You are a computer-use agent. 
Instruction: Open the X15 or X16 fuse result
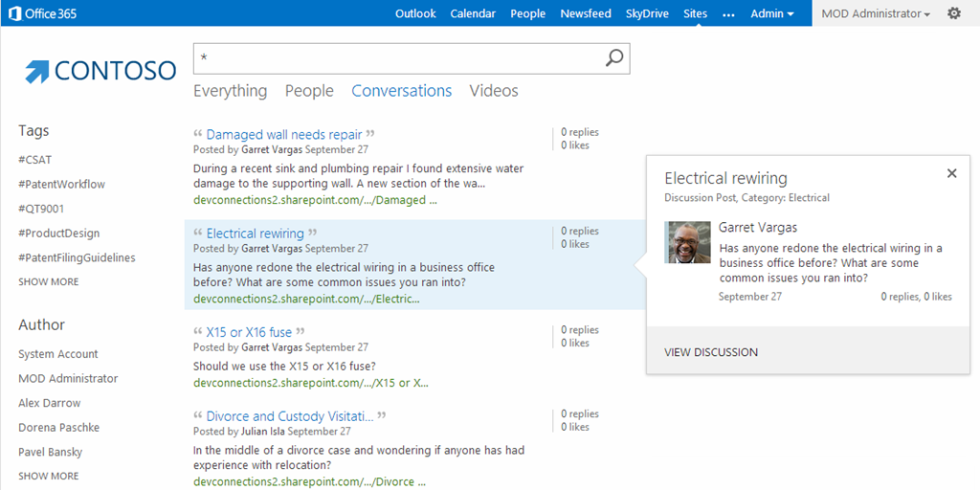click(250, 332)
